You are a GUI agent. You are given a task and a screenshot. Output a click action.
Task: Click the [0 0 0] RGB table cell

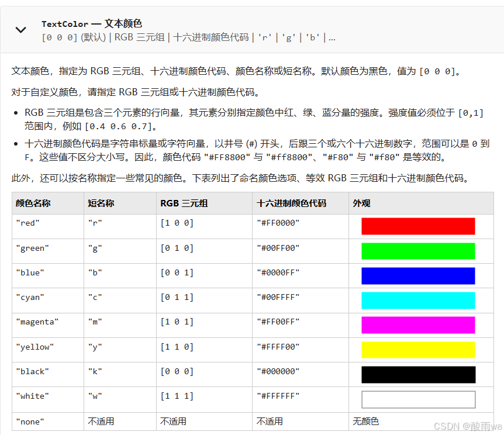(x=205, y=375)
